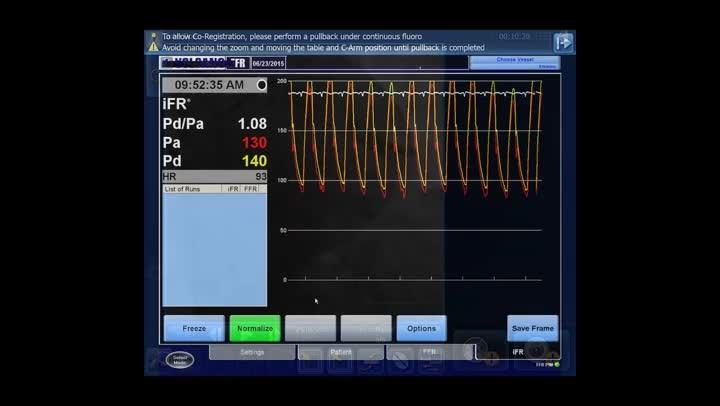720x406 pixels.
Task: Click the FFR column header in runs list
Action: click(250, 189)
